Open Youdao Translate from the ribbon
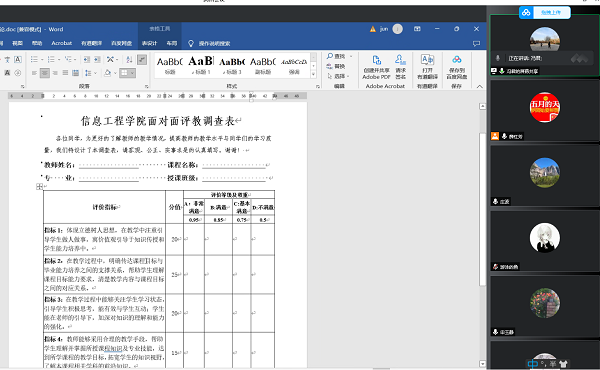Viewport: 600px width, 370px height. (x=427, y=67)
